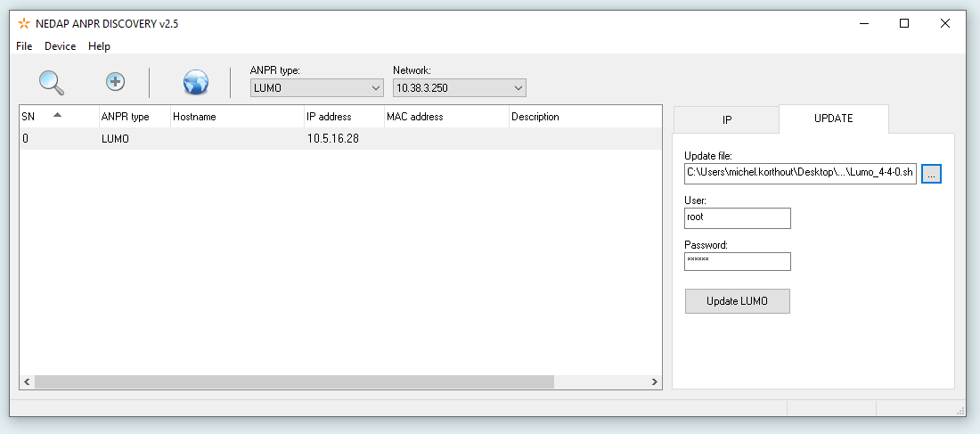Image resolution: width=980 pixels, height=434 pixels.
Task: Select the UPDATE tab
Action: click(x=833, y=119)
